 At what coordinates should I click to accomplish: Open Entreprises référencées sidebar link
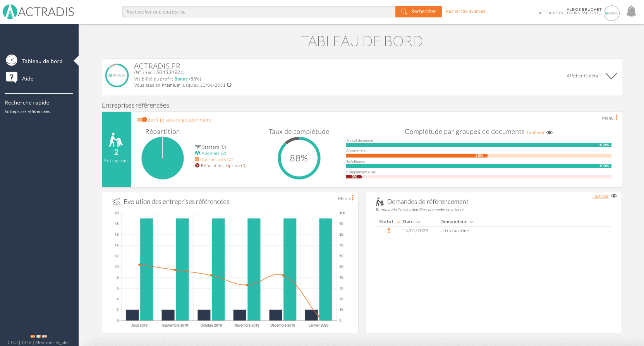click(27, 111)
